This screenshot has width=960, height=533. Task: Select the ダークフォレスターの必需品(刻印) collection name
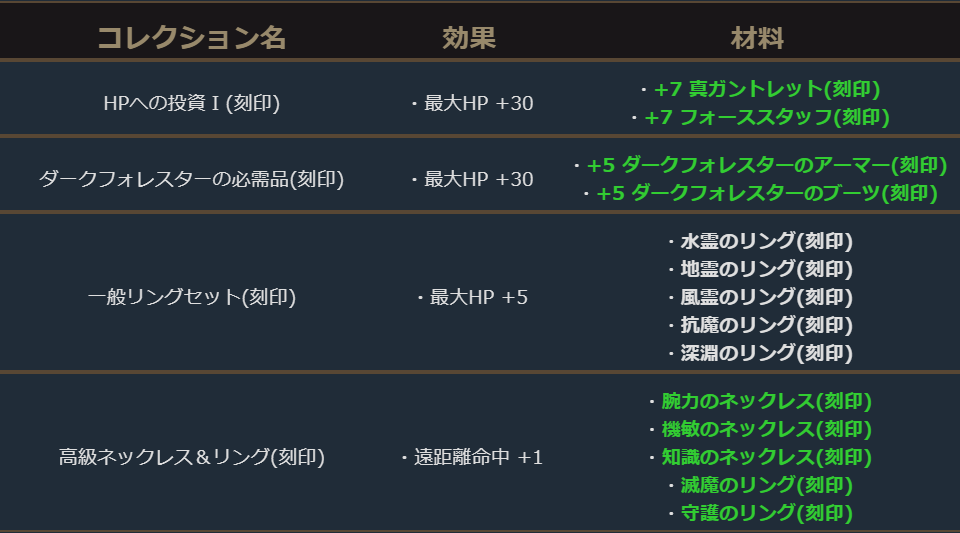pos(191,179)
